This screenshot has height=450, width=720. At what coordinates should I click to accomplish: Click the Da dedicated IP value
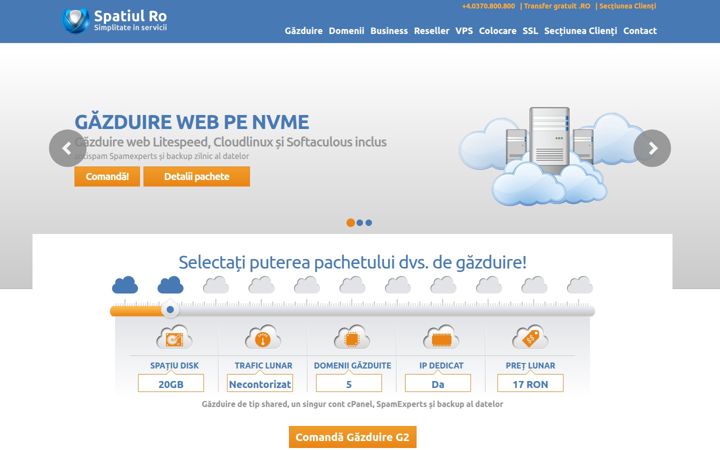[x=438, y=383]
